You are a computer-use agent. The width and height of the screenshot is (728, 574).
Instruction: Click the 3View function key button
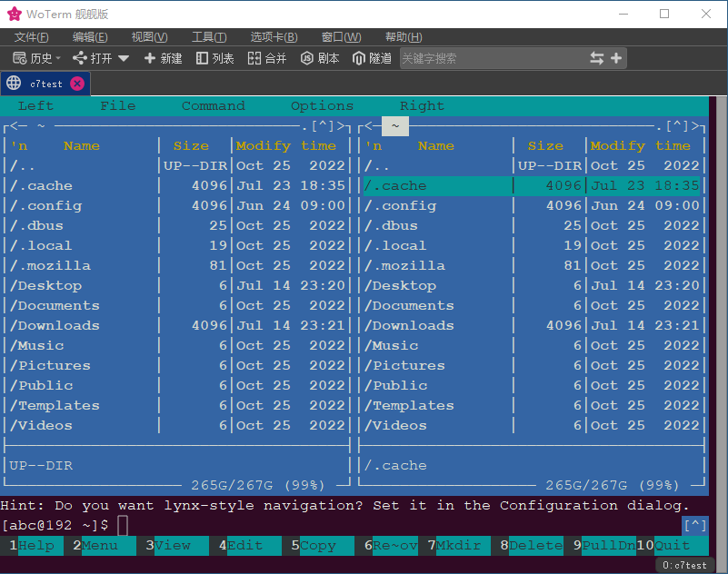[176, 545]
